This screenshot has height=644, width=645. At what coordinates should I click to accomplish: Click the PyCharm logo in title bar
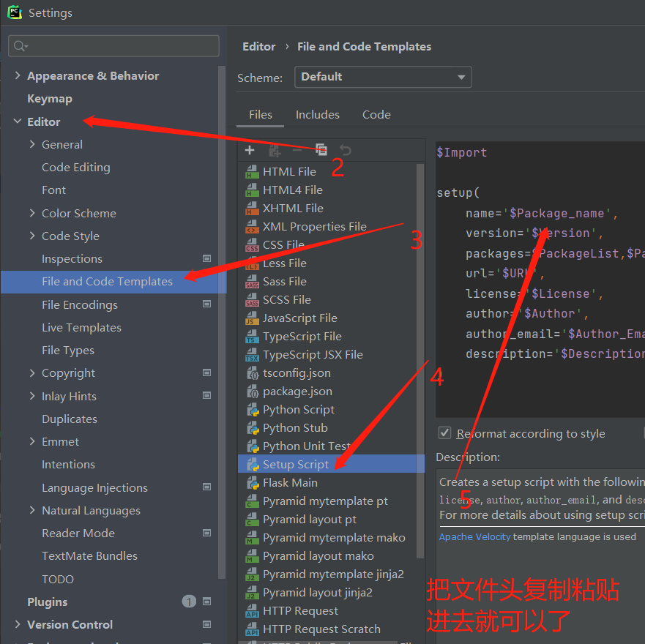click(15, 12)
